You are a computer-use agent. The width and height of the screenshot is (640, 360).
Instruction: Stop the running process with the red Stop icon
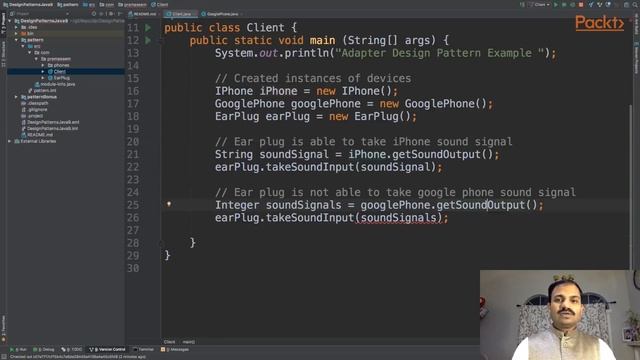point(581,5)
